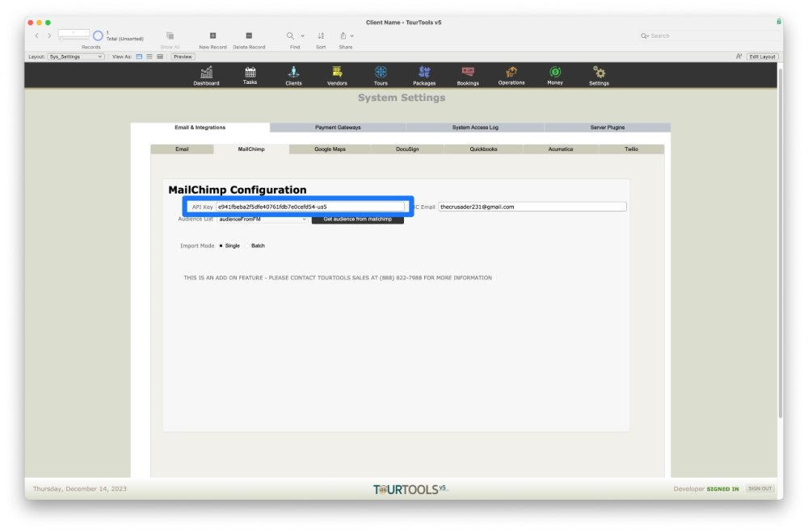Click the SIGN OUT button
Screen dimensions: 808x532
tap(760, 488)
